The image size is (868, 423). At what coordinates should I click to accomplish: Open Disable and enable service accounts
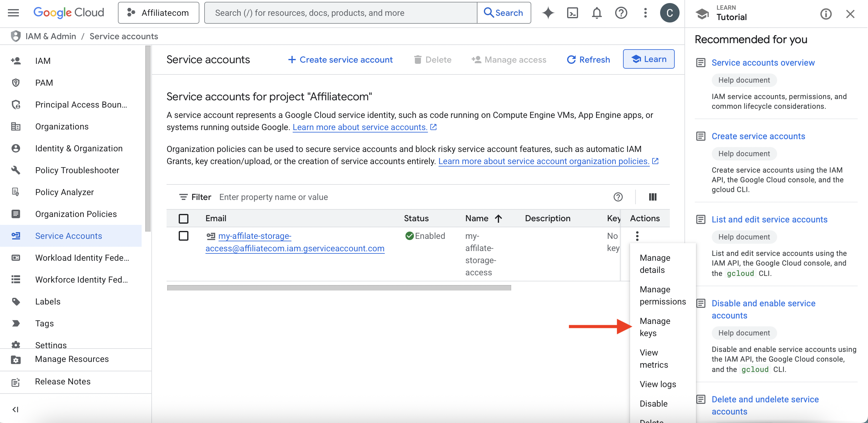coord(763,309)
